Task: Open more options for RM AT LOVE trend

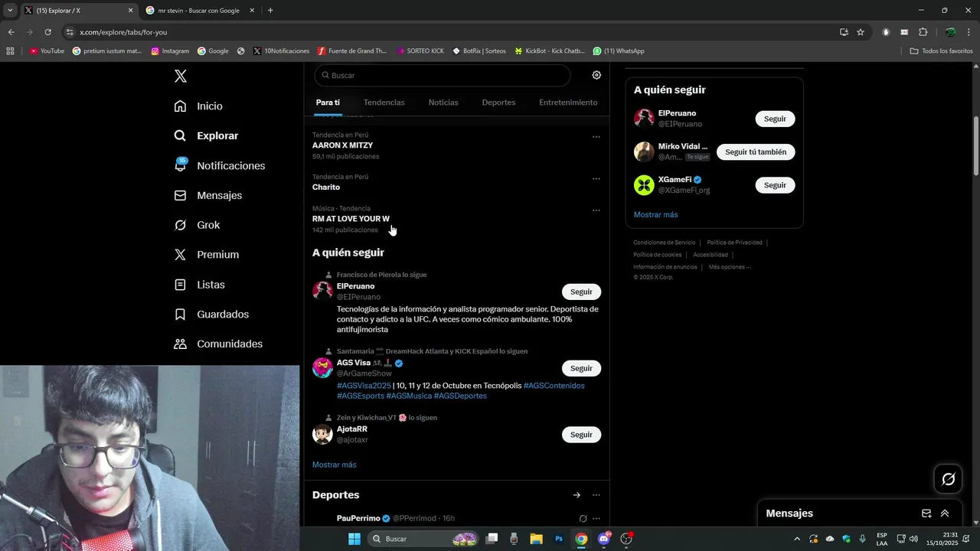Action: tap(596, 210)
